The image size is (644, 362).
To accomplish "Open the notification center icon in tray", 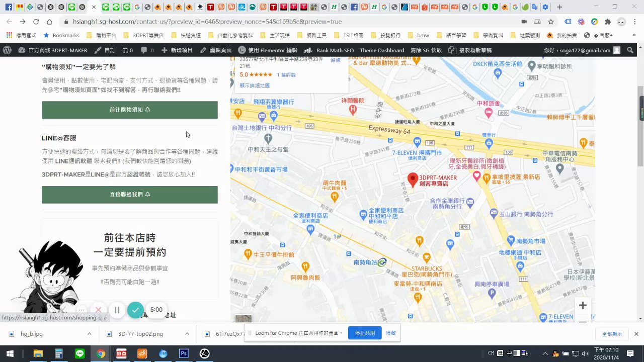I will 630,353.
